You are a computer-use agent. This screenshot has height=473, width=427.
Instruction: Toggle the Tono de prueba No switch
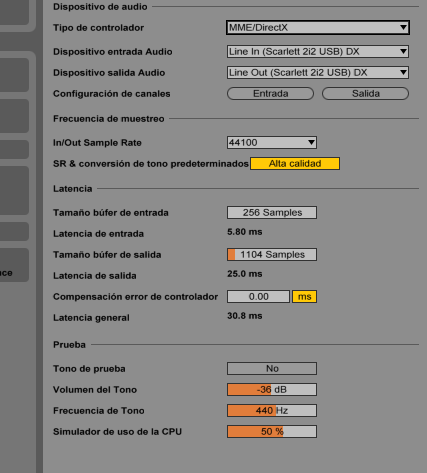click(272, 369)
